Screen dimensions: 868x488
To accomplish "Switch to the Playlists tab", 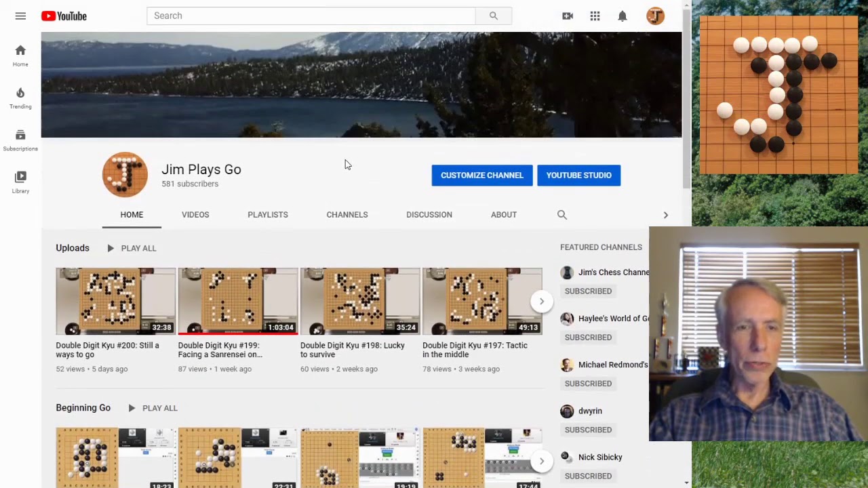I will click(x=268, y=214).
